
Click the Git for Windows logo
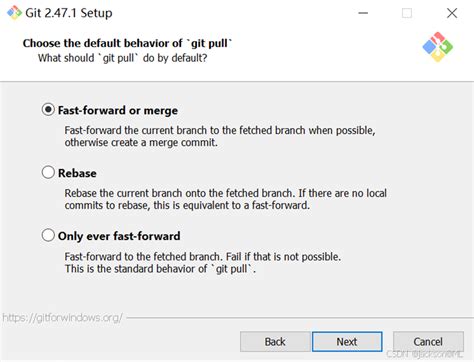(438, 47)
